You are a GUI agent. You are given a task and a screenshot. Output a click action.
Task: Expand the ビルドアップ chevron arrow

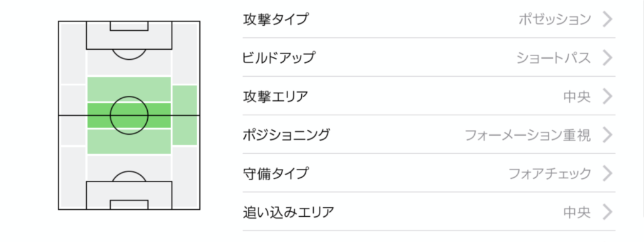tap(608, 58)
